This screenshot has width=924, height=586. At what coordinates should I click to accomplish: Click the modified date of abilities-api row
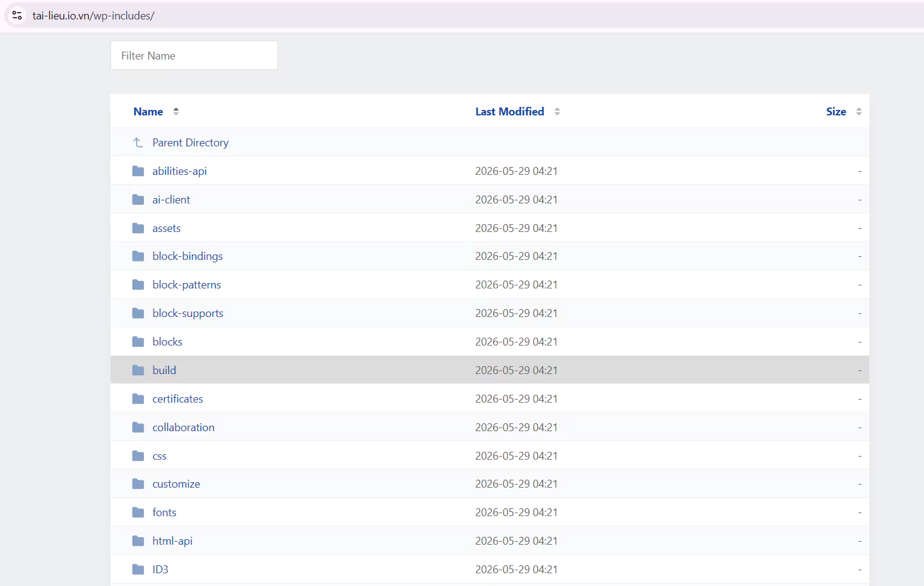[517, 171]
